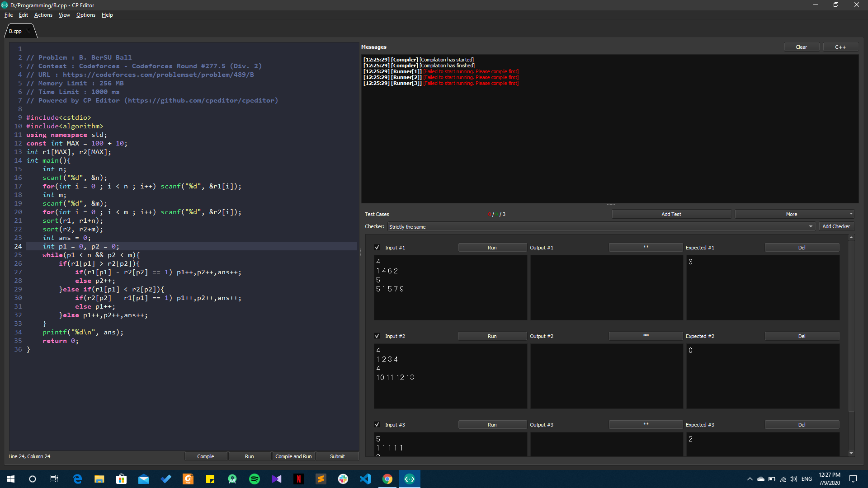Click the diff compare button for Output #1
The image size is (868, 488).
point(645,247)
